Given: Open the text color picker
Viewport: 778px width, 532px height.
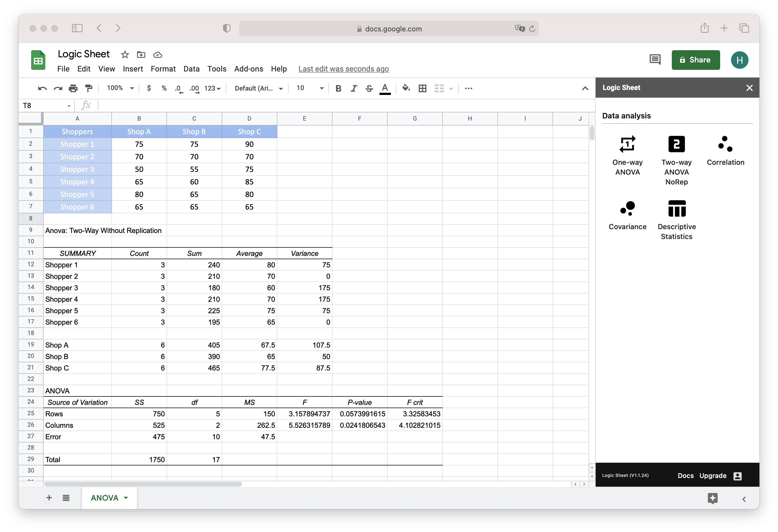Looking at the screenshot, I should [385, 88].
